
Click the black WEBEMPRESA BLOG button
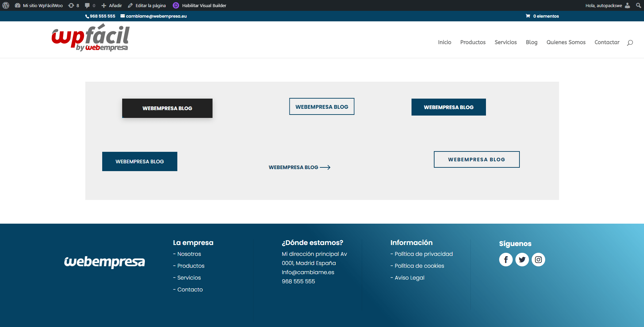coord(167,108)
